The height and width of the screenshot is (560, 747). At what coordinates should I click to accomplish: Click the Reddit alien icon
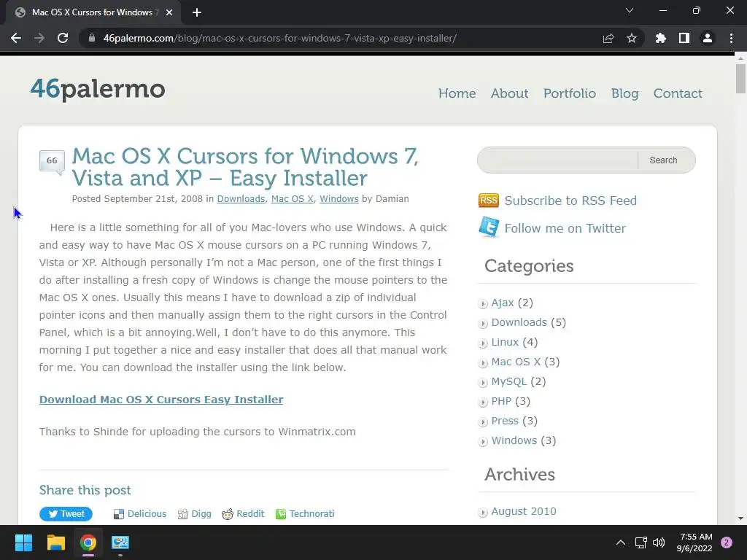point(228,514)
